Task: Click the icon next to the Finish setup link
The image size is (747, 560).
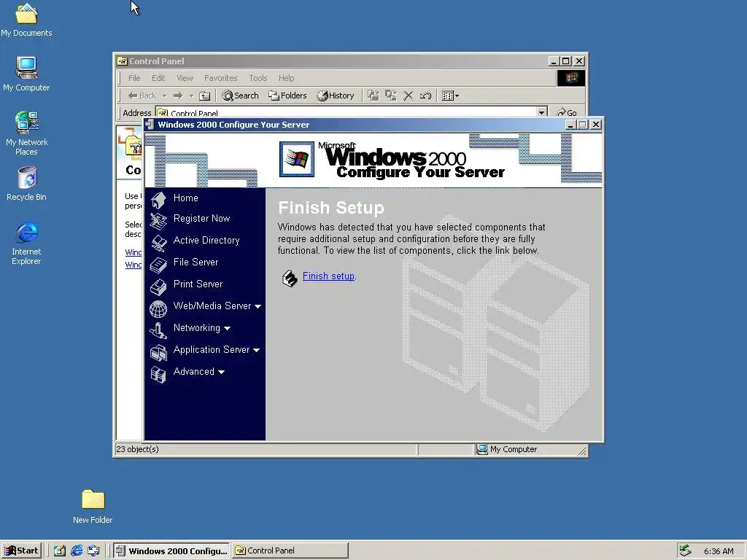Action: coord(290,278)
